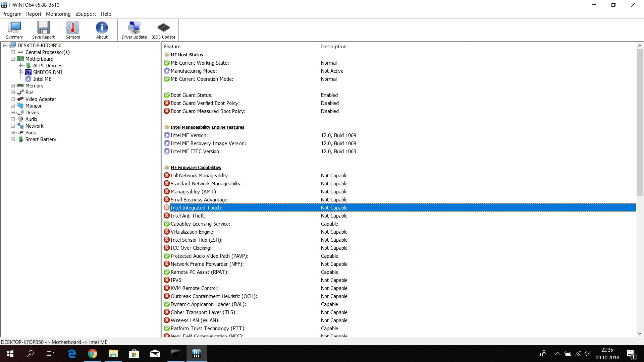644x362 pixels.
Task: Open Task View on taskbar
Action: click(x=50, y=354)
